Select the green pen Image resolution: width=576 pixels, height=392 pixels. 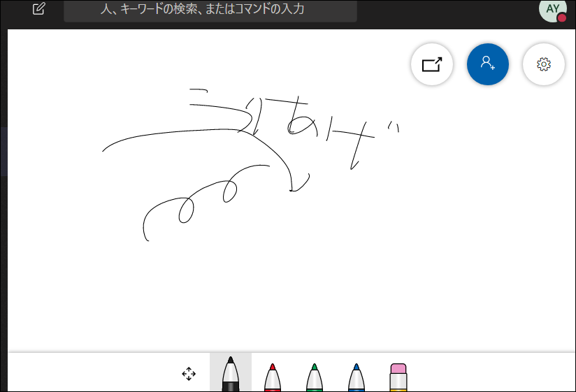[314, 377]
